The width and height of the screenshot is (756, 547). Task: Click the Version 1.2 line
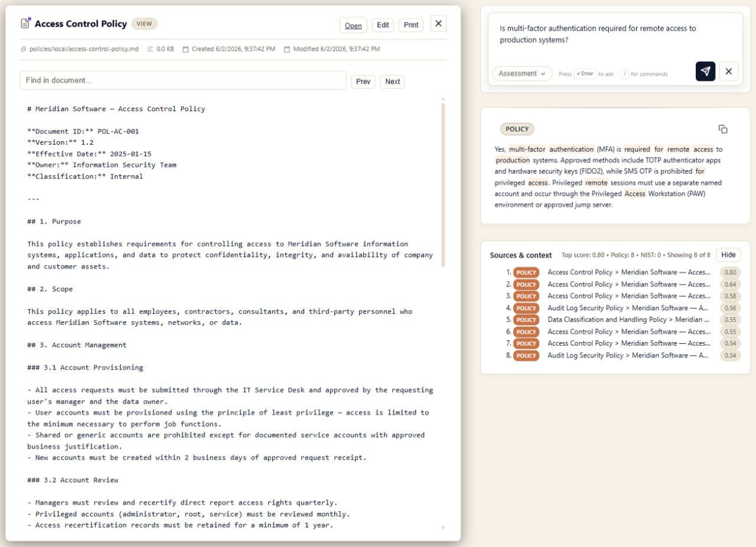point(60,142)
